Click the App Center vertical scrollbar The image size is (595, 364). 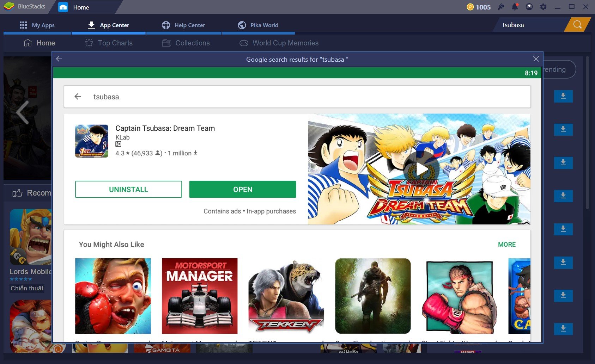point(587,133)
